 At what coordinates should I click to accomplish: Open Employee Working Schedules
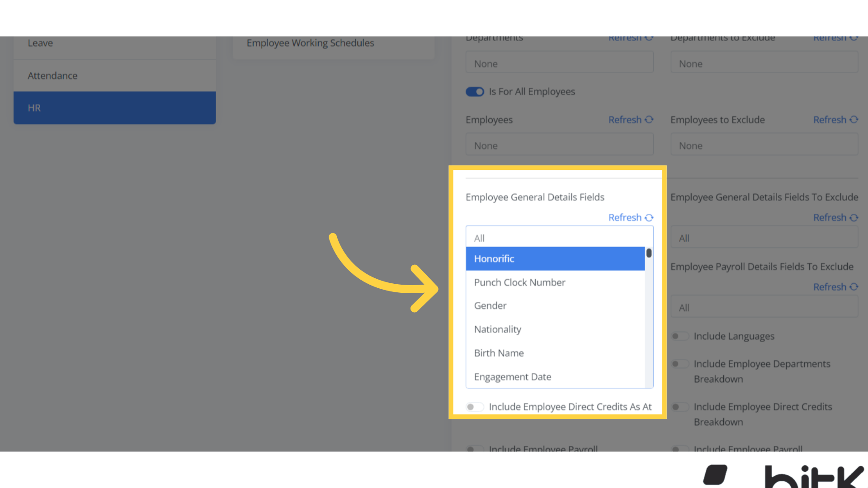[x=333, y=43]
